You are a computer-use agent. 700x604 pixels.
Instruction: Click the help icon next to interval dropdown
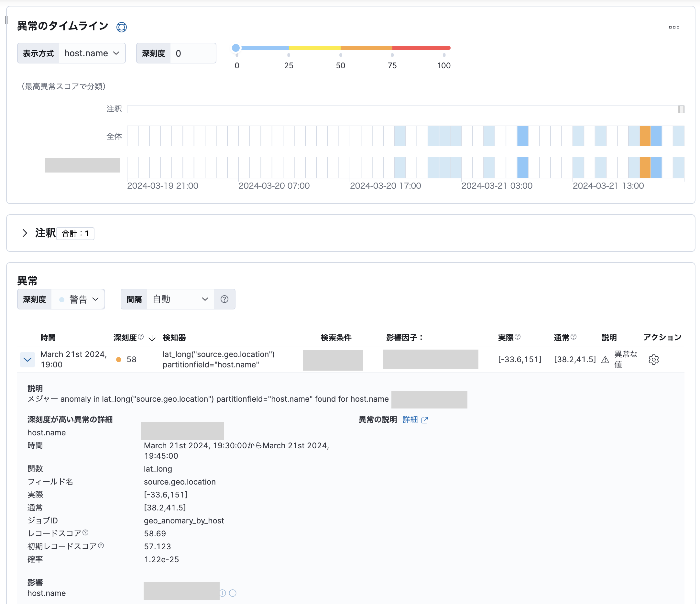224,299
